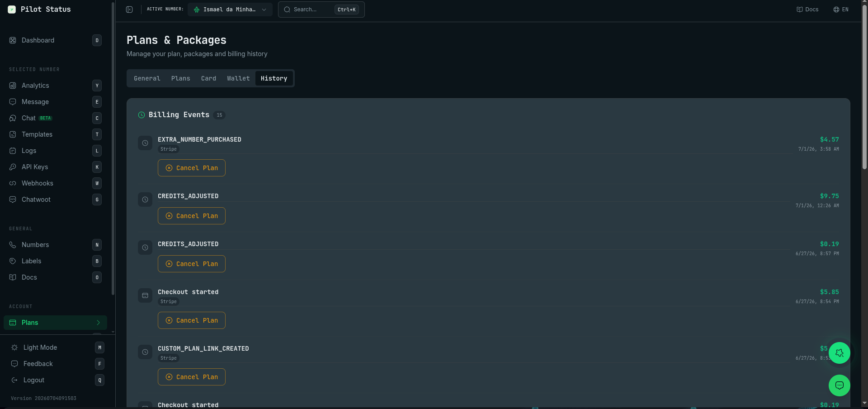Click the Billing Events count badge 15
This screenshot has height=409, width=868.
tap(219, 115)
